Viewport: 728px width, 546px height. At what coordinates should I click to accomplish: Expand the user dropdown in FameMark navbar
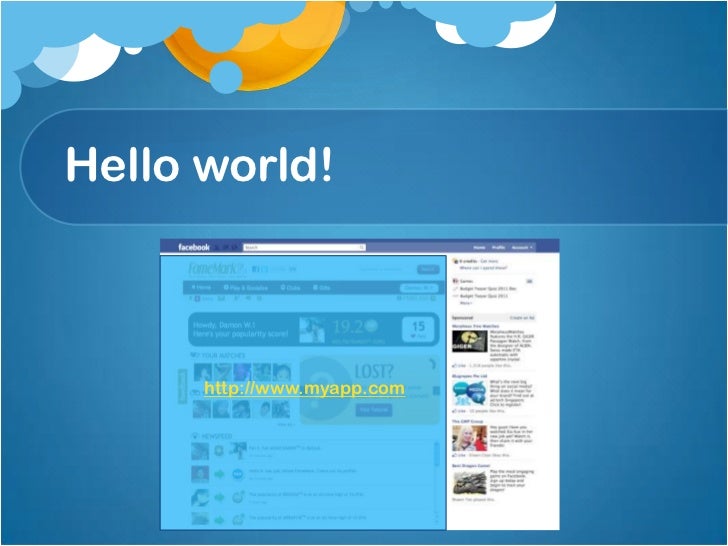click(x=419, y=288)
